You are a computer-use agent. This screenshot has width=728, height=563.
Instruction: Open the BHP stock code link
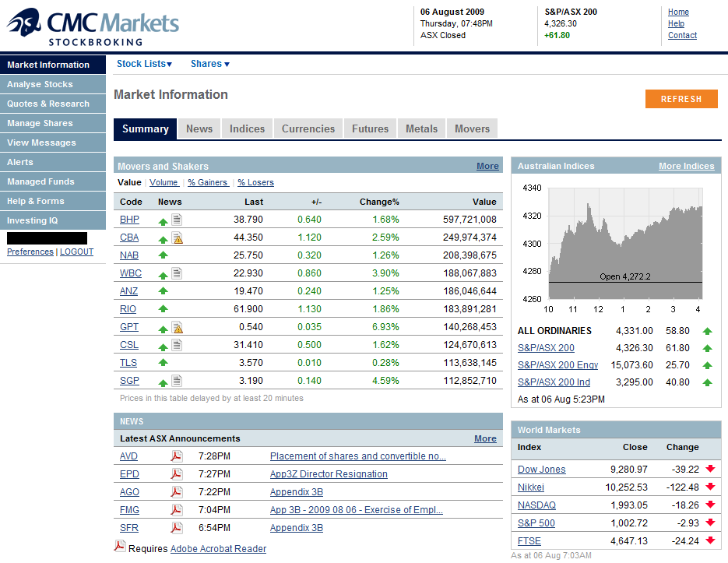point(129,220)
